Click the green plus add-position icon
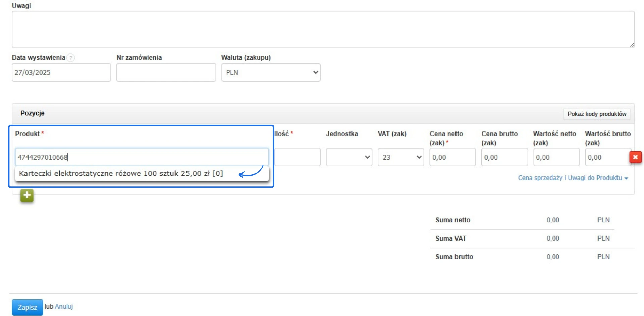Image resolution: width=644 pixels, height=316 pixels. pos(27,195)
